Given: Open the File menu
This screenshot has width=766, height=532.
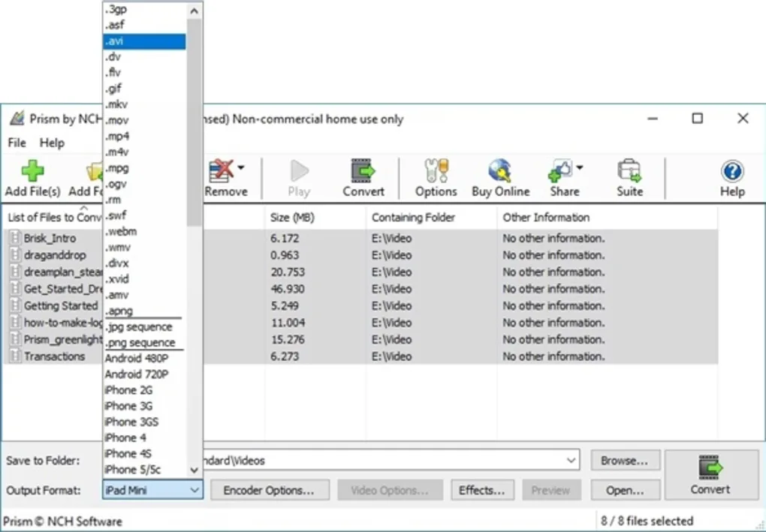Looking at the screenshot, I should [16, 142].
